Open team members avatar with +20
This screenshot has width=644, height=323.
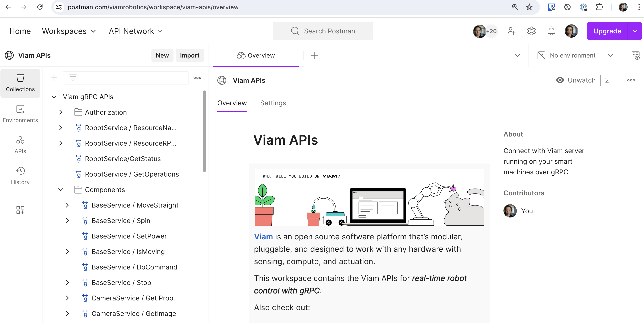coord(485,31)
